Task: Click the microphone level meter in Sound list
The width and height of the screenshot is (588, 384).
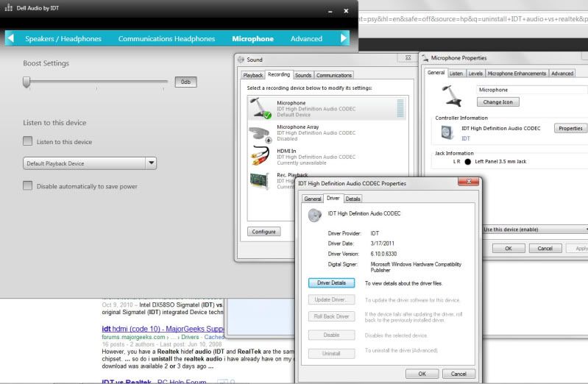Action: (400, 108)
